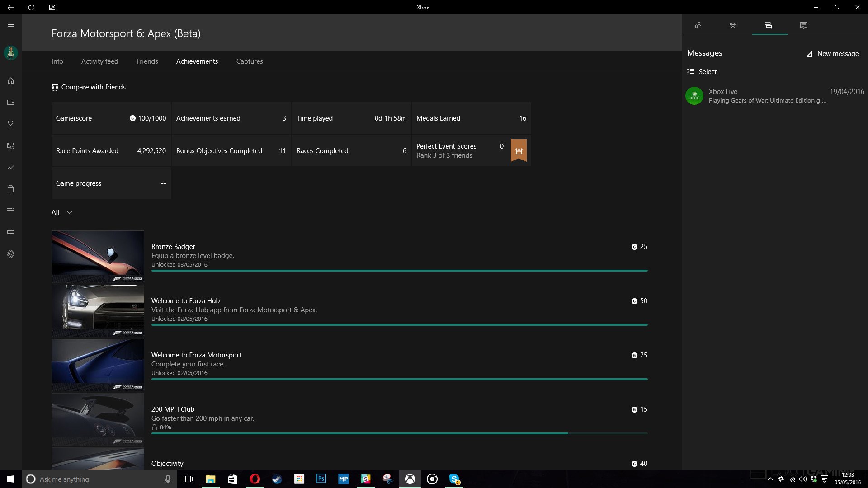Click the Home icon in sidebar
The width and height of the screenshot is (868, 488).
click(11, 81)
